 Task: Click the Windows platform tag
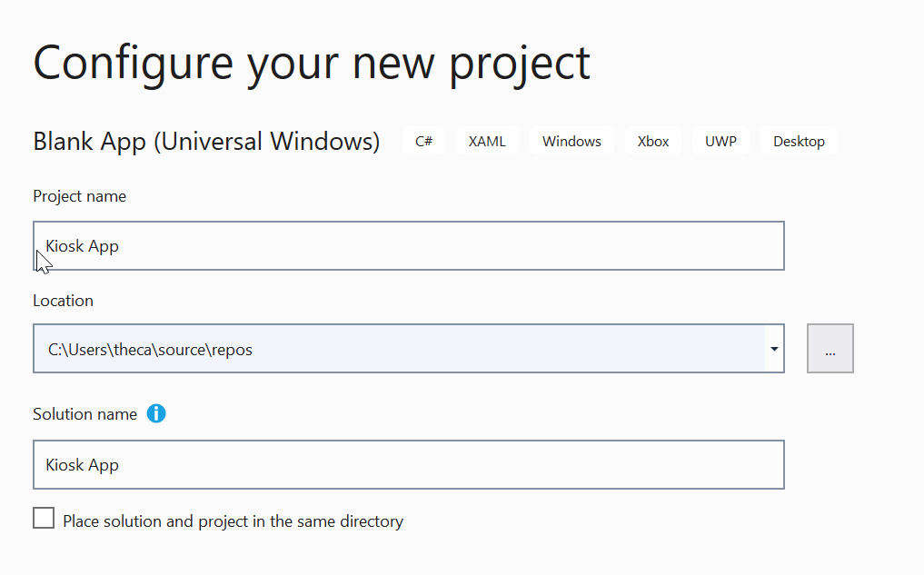(571, 142)
